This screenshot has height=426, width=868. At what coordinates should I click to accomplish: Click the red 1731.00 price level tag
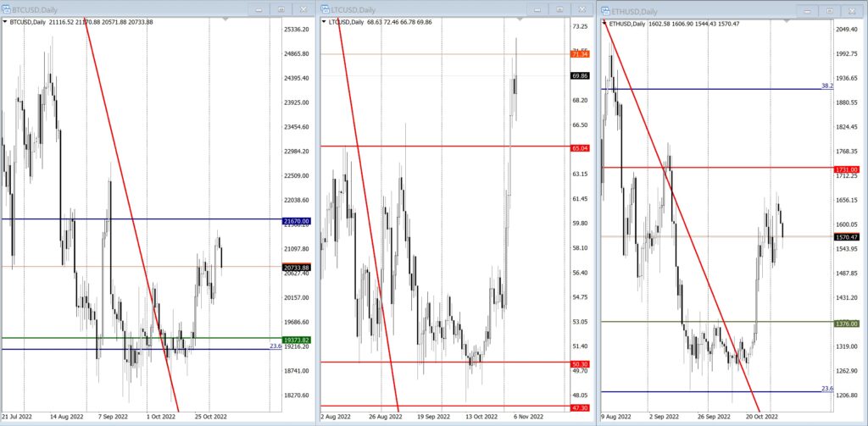[x=847, y=169]
